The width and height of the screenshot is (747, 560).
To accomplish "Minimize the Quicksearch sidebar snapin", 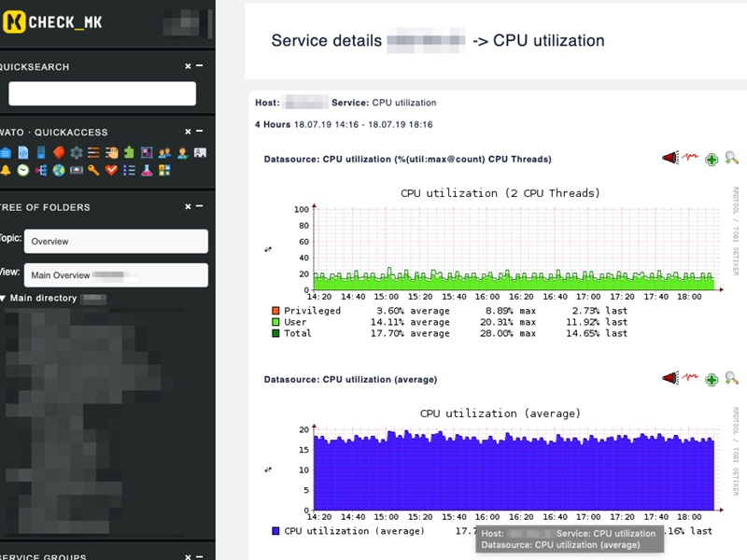I will [x=200, y=66].
